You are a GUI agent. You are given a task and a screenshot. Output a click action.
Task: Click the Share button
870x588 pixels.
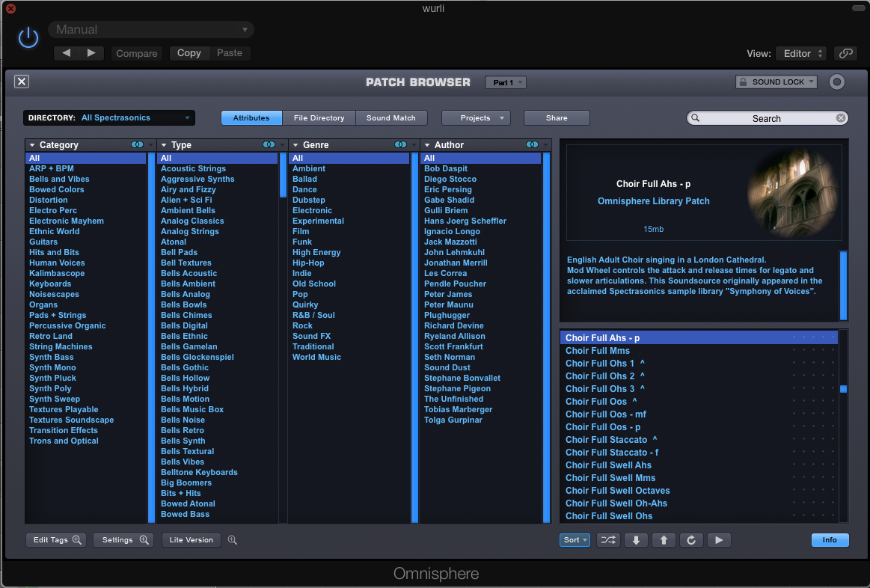557,117
